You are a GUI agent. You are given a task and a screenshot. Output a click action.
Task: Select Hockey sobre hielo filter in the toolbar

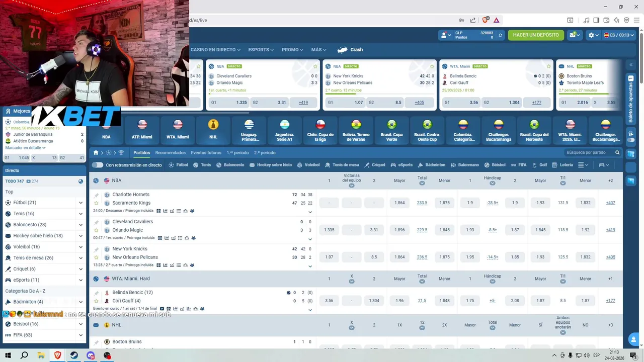(271, 165)
